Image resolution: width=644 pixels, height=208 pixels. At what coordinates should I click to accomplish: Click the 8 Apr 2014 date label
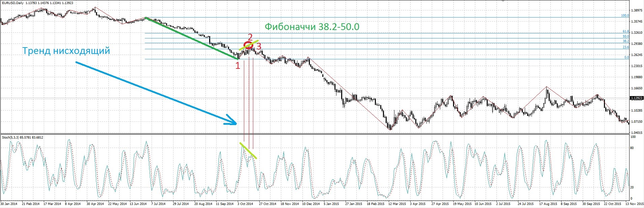click(72, 204)
